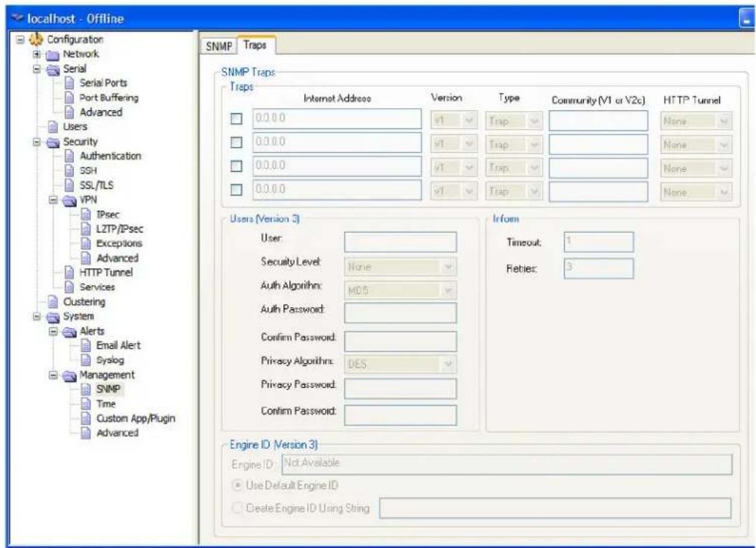Click the Security folder icon
Image resolution: width=756 pixels, height=548 pixels.
point(53,142)
